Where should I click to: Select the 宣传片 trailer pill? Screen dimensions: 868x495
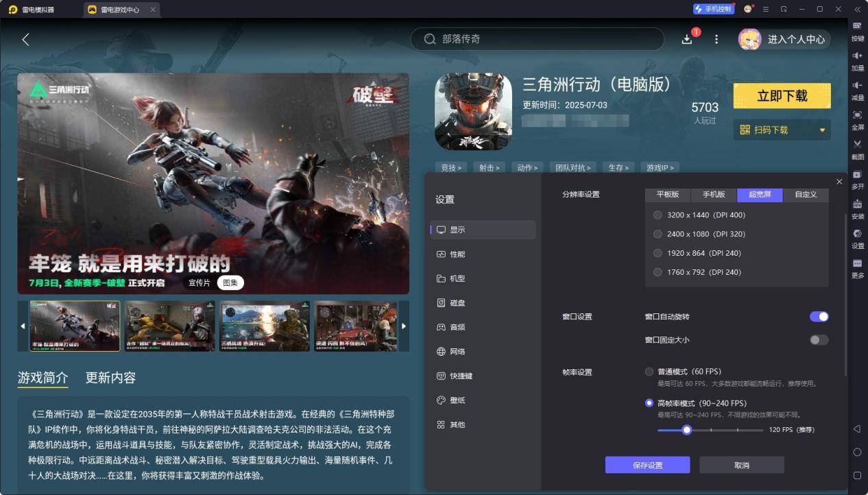click(x=200, y=282)
